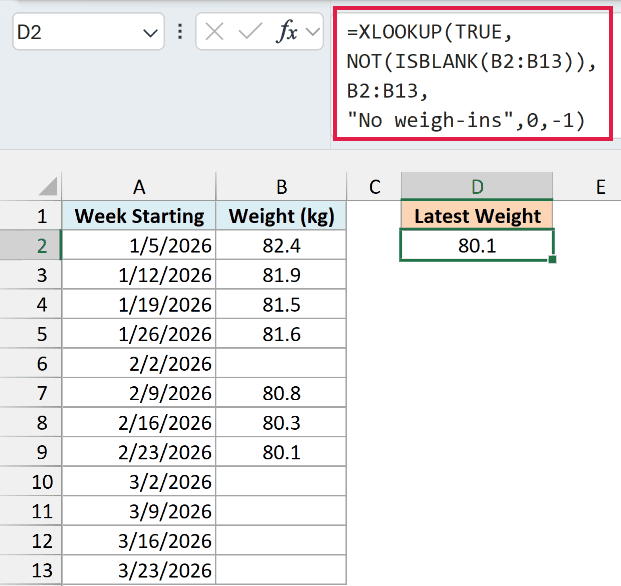Select row 8 header

click(31, 422)
